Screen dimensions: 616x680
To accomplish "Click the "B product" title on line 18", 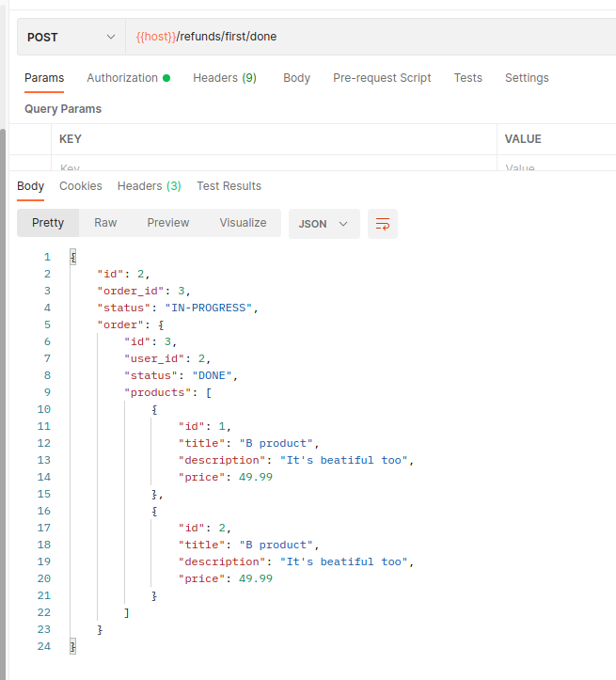I will [276, 545].
